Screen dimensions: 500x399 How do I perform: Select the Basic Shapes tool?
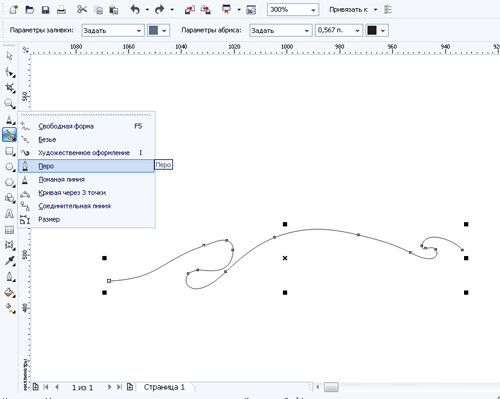click(10, 198)
